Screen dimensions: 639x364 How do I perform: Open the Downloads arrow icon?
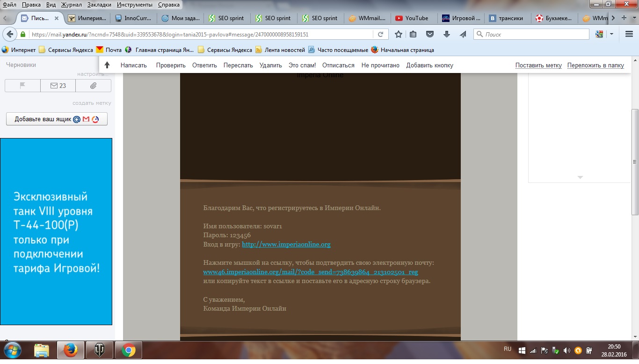pos(447,34)
